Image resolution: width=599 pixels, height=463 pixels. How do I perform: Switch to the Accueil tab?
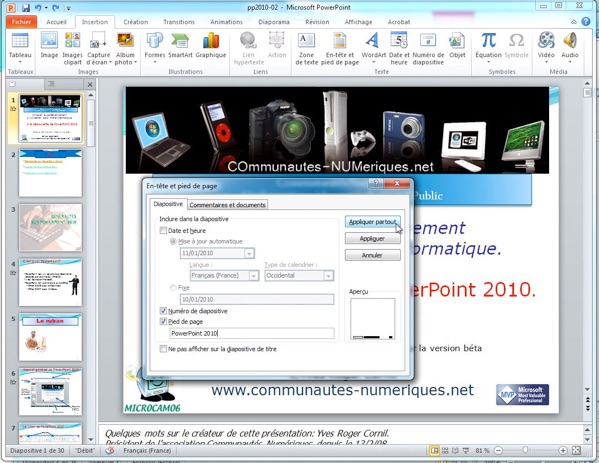coord(56,22)
